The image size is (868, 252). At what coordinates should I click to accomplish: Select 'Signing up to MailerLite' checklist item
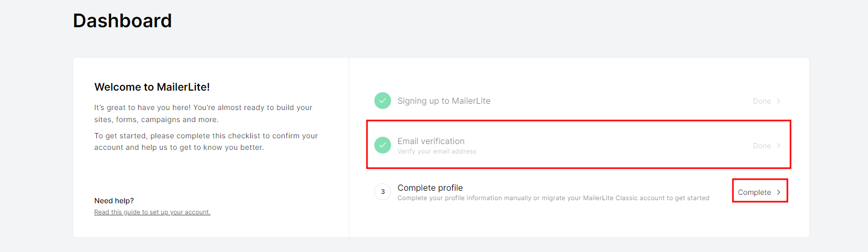click(x=443, y=101)
